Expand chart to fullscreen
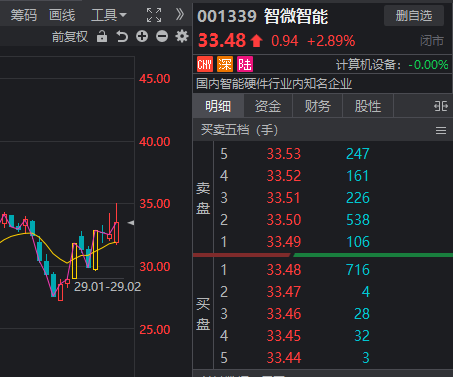The width and height of the screenshot is (453, 377). (x=154, y=15)
